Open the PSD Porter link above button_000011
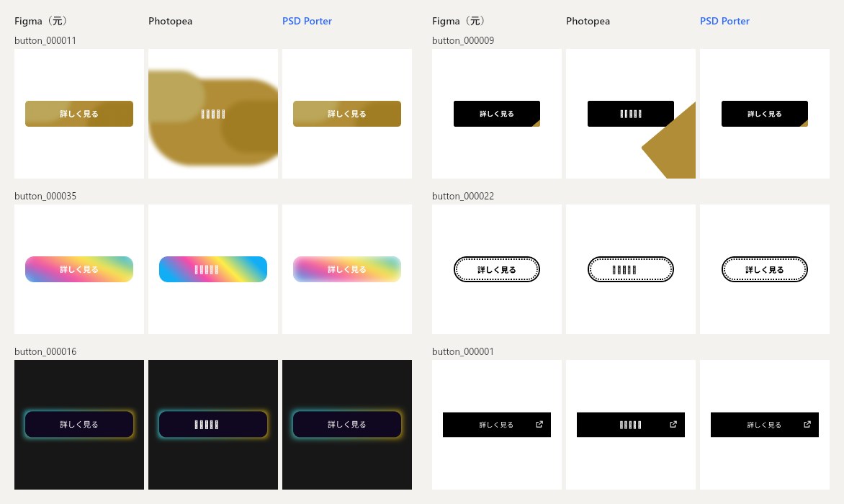Image resolution: width=844 pixels, height=504 pixels. (x=307, y=21)
